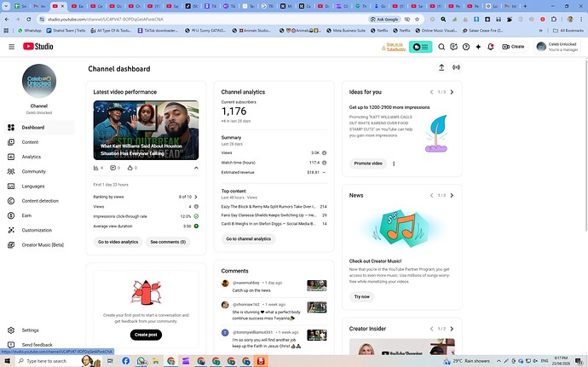Open Content detection in the sidebar

(39, 201)
